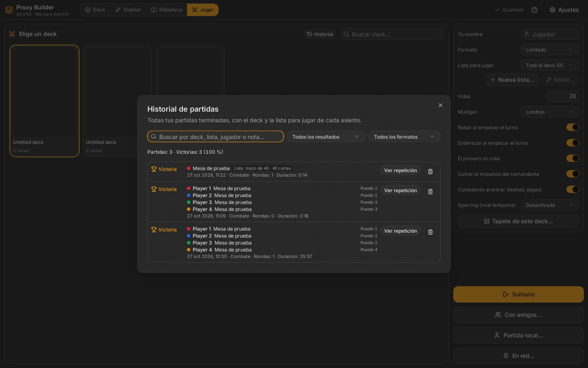Open Tapete de este deck...
588x368 pixels.
[518, 221]
